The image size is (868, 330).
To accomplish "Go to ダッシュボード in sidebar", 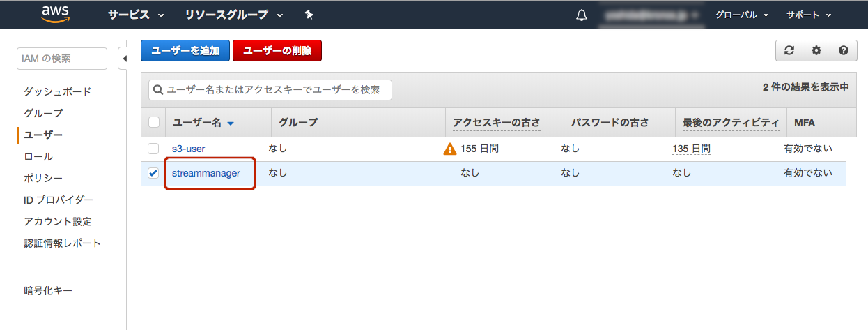I will (x=58, y=91).
